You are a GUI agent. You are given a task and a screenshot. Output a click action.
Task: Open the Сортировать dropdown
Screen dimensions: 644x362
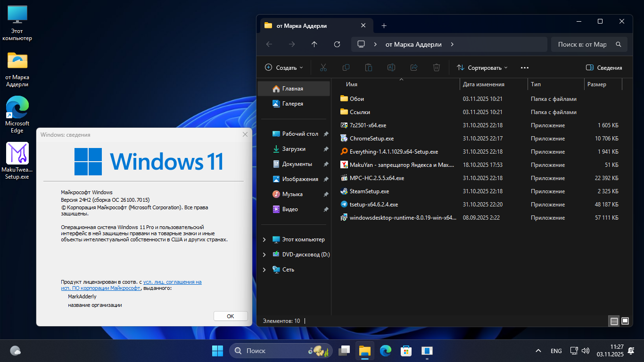coord(482,67)
